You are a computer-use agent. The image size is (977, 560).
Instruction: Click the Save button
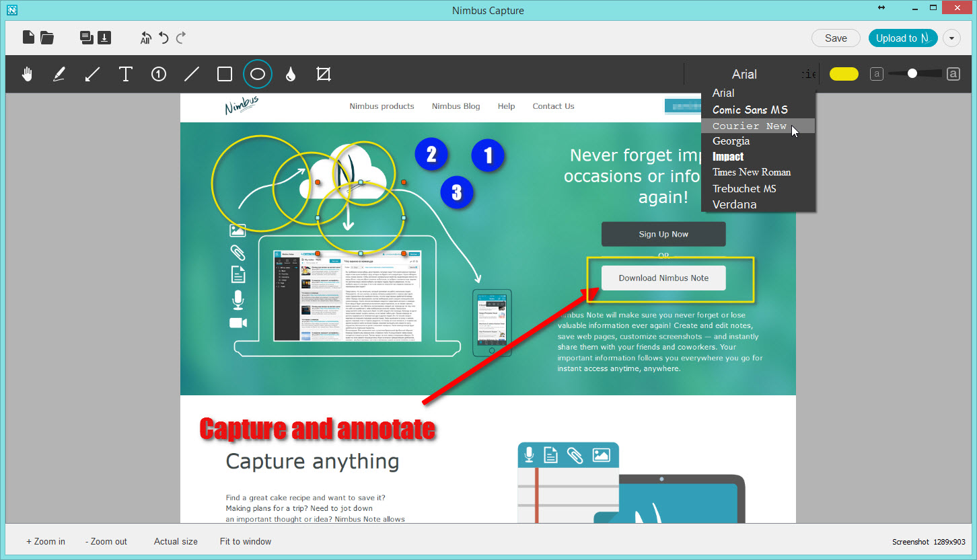click(836, 38)
